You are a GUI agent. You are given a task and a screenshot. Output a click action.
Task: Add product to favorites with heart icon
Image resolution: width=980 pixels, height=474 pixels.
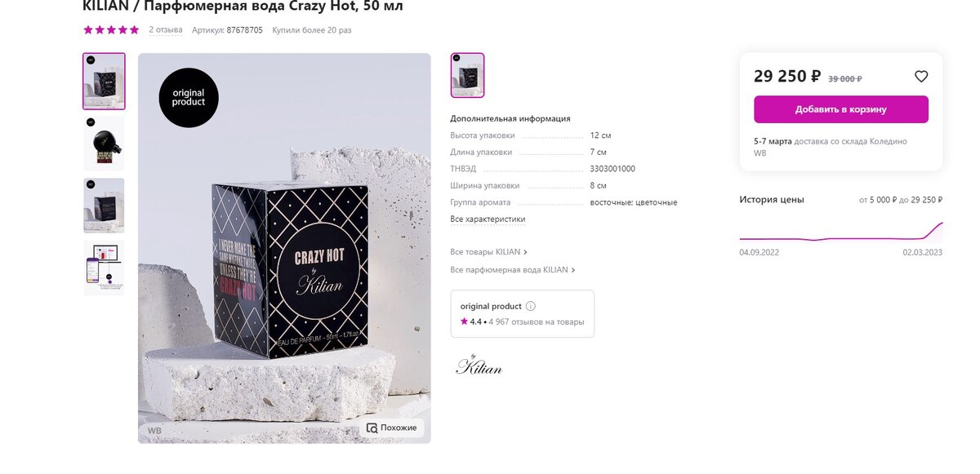[921, 77]
